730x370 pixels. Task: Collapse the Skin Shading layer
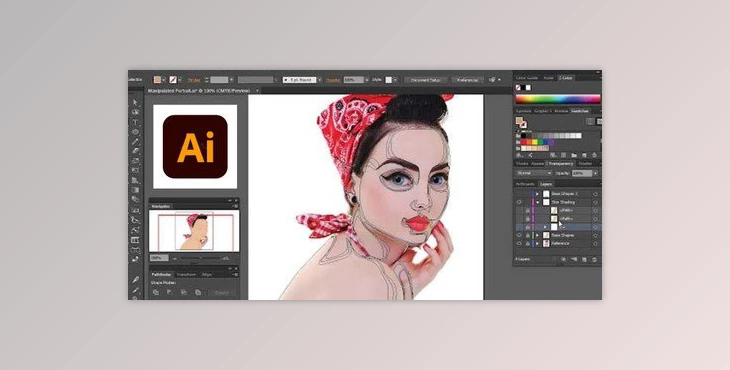[537, 202]
